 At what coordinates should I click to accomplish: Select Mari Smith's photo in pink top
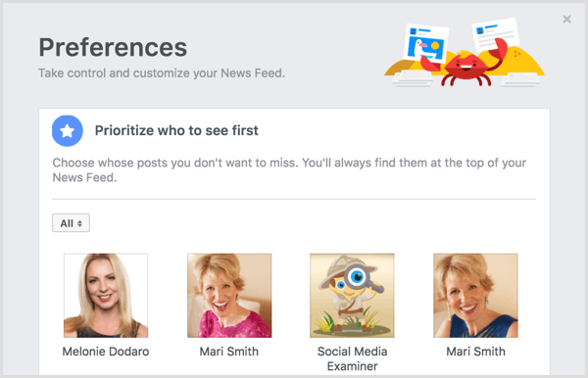[x=229, y=296]
